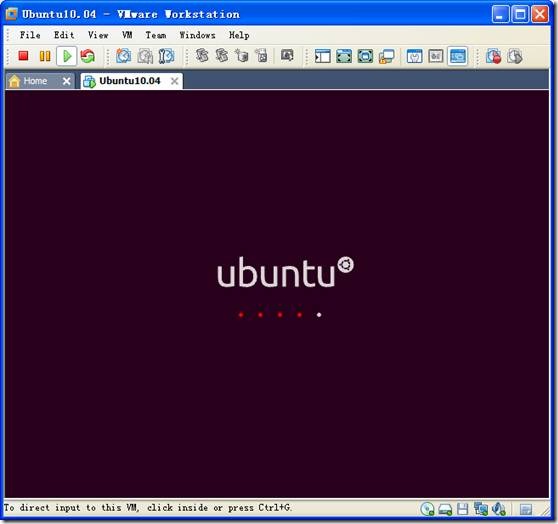This screenshot has width=558, height=524.
Task: Click the floppy drive status bar icon
Action: [x=462, y=509]
